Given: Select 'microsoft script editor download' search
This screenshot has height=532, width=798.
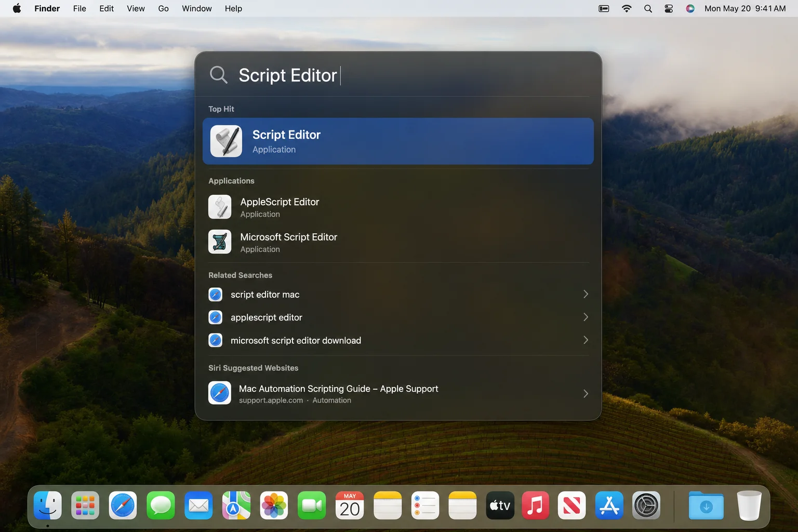Looking at the screenshot, I should point(398,340).
